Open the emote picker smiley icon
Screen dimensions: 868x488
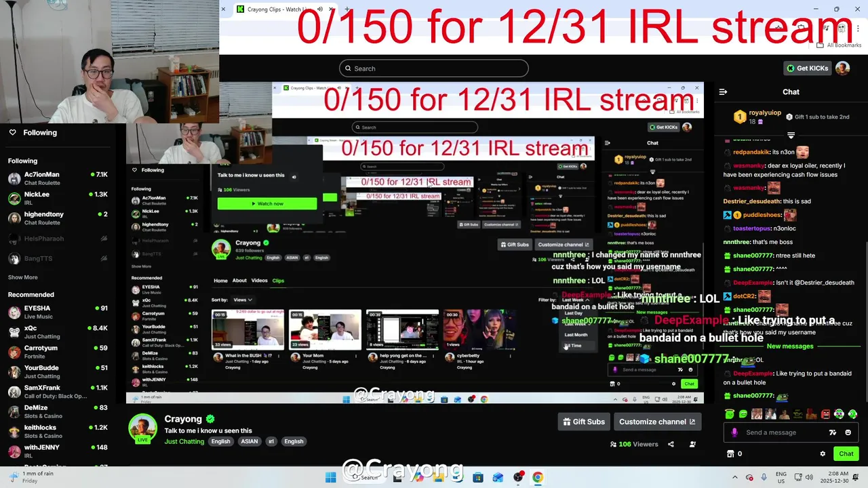[x=848, y=432]
